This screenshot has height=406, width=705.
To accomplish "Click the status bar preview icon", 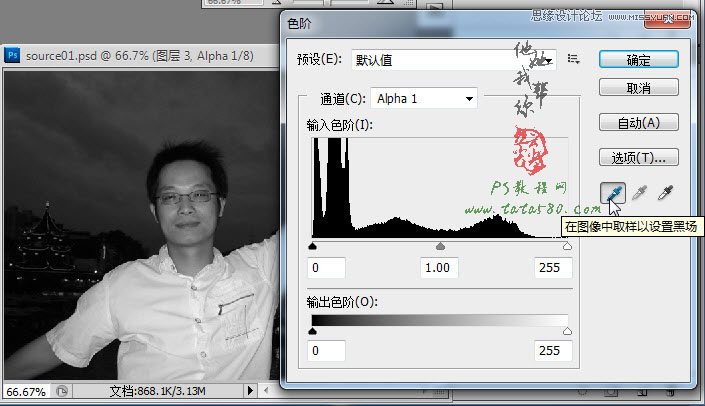I will 62,391.
